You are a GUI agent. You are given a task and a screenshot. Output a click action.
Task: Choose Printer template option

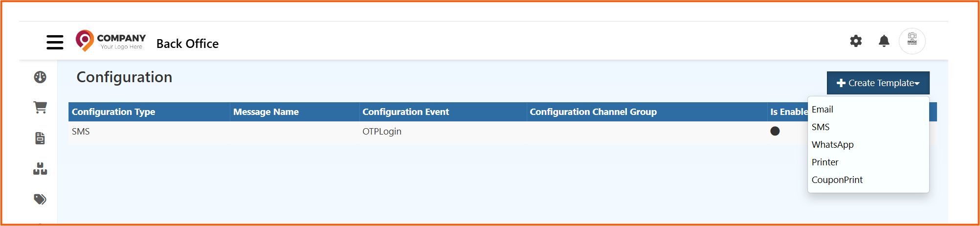[825, 162]
